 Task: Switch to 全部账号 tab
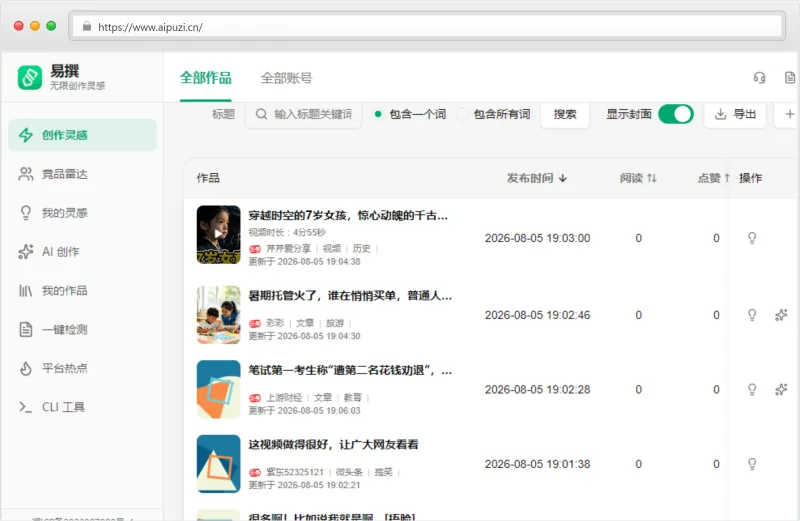[286, 78]
